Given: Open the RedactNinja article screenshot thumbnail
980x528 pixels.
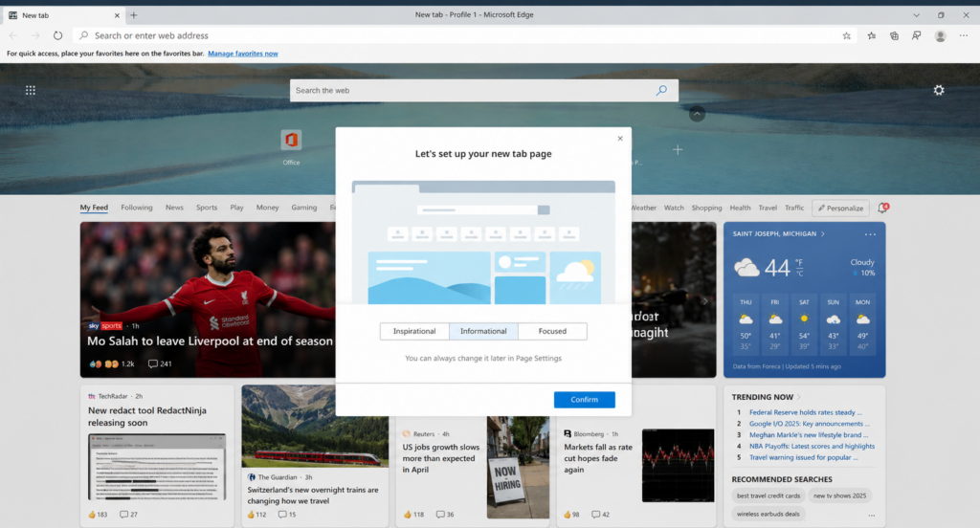Looking at the screenshot, I should pos(157,467).
